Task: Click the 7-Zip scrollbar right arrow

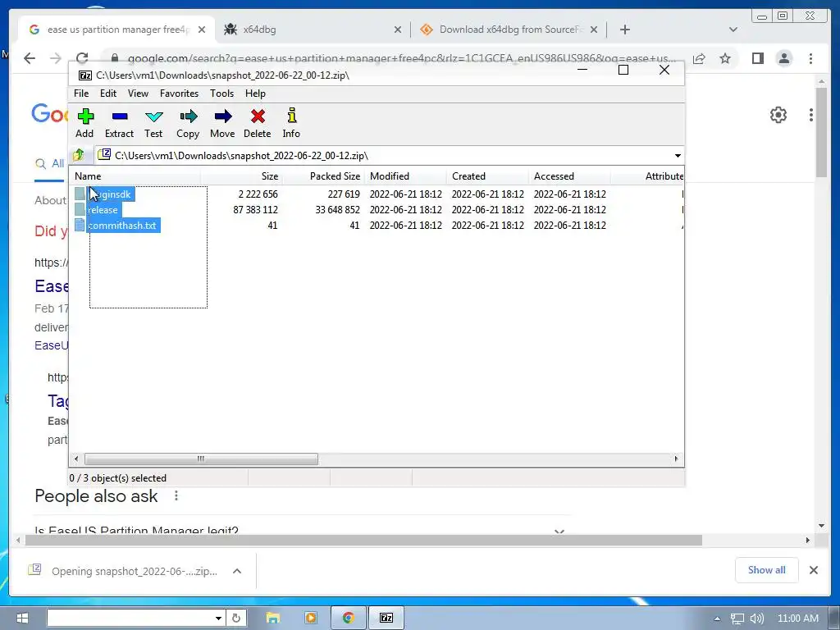Action: 676,459
